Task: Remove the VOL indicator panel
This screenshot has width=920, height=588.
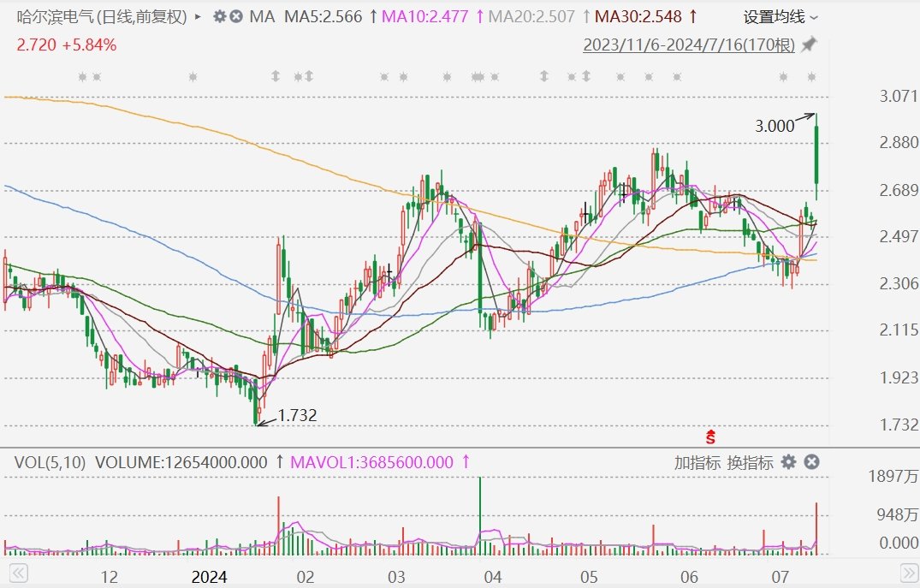Action: tap(811, 462)
